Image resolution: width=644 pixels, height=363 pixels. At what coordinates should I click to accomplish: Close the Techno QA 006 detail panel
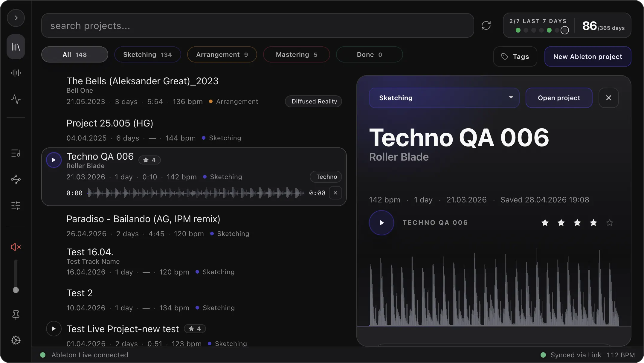click(x=609, y=98)
